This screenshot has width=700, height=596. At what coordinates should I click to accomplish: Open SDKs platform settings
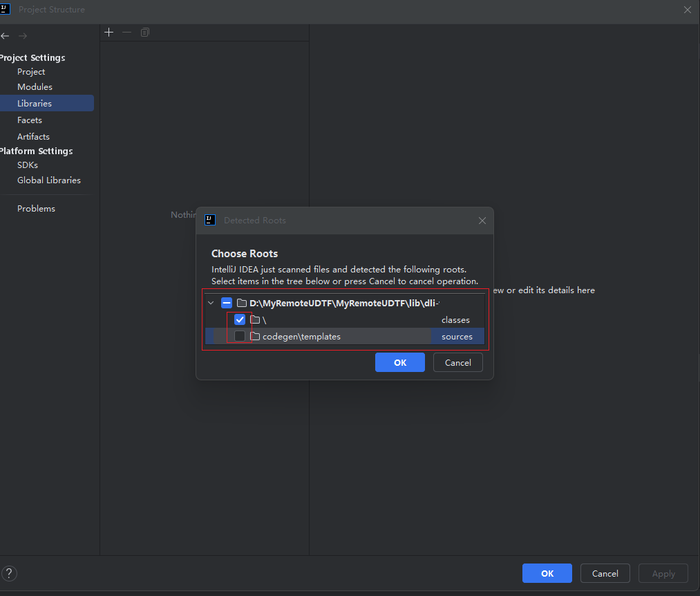pos(28,165)
